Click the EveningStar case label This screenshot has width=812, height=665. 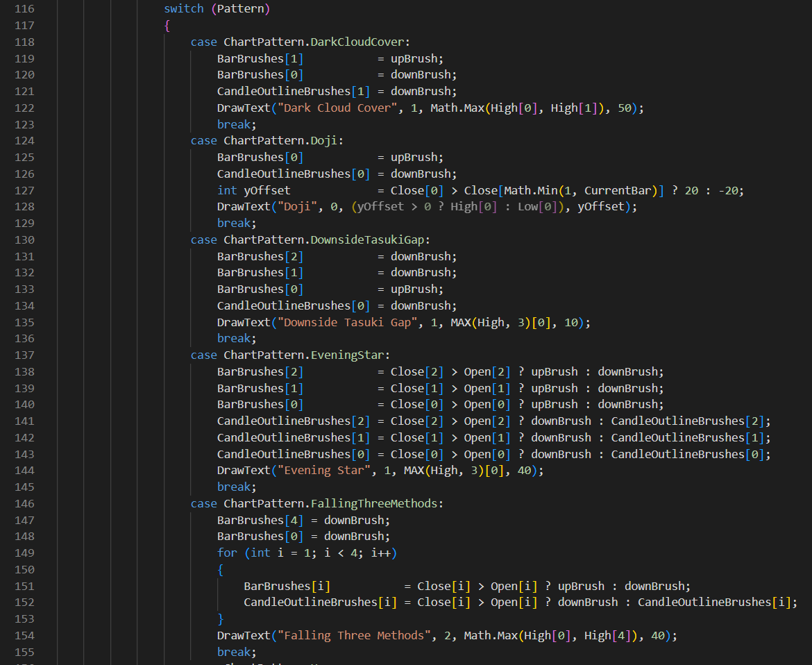click(x=350, y=355)
